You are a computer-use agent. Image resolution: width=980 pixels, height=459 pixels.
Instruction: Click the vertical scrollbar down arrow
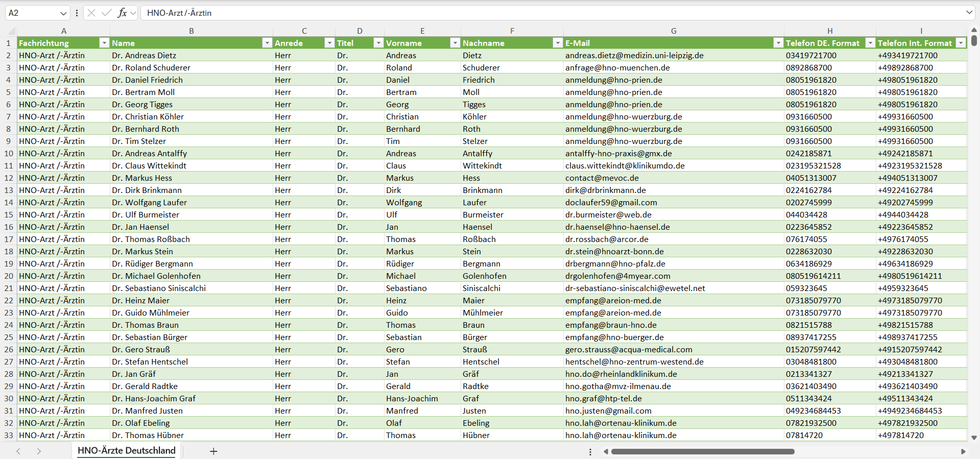point(974,438)
